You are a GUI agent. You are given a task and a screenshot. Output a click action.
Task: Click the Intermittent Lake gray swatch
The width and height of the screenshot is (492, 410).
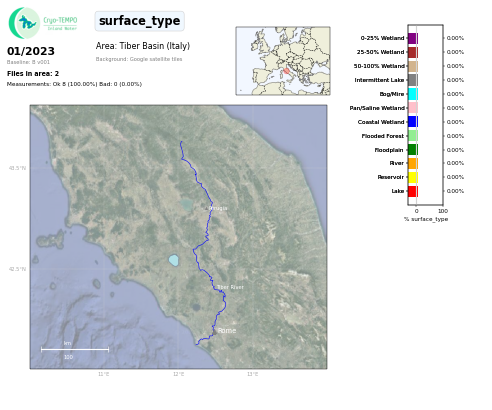tap(413, 80)
